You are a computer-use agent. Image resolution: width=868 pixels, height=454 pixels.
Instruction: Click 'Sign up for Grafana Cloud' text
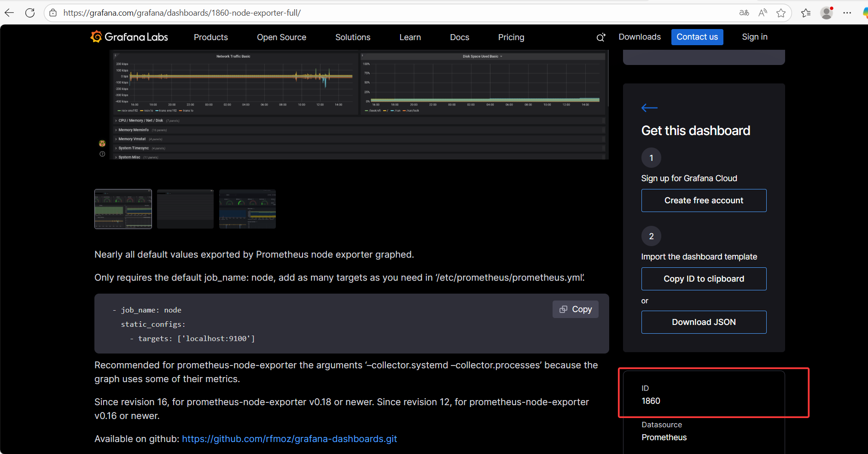click(x=689, y=178)
